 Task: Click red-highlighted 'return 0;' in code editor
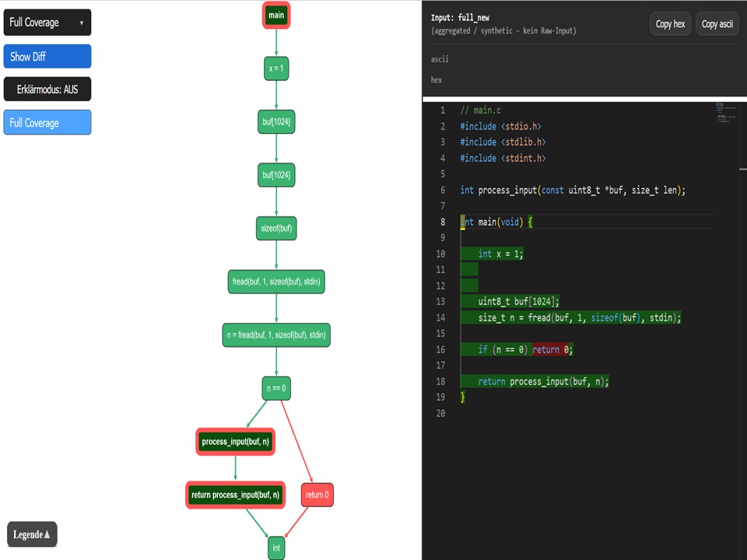click(x=552, y=349)
